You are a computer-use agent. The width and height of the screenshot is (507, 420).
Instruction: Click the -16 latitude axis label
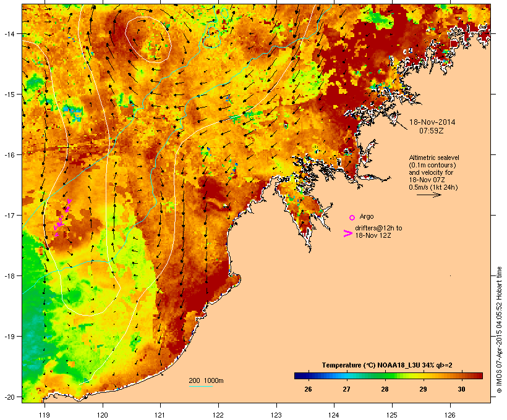click(x=9, y=155)
